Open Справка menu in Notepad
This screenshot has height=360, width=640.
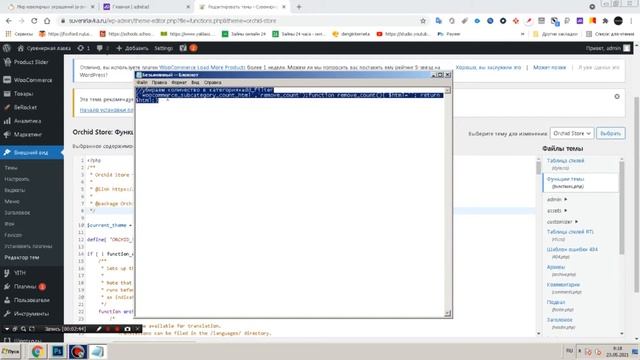tap(213, 82)
